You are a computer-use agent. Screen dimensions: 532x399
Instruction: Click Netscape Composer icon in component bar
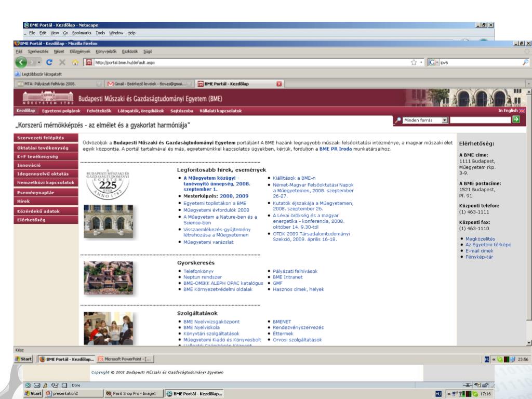55,385
